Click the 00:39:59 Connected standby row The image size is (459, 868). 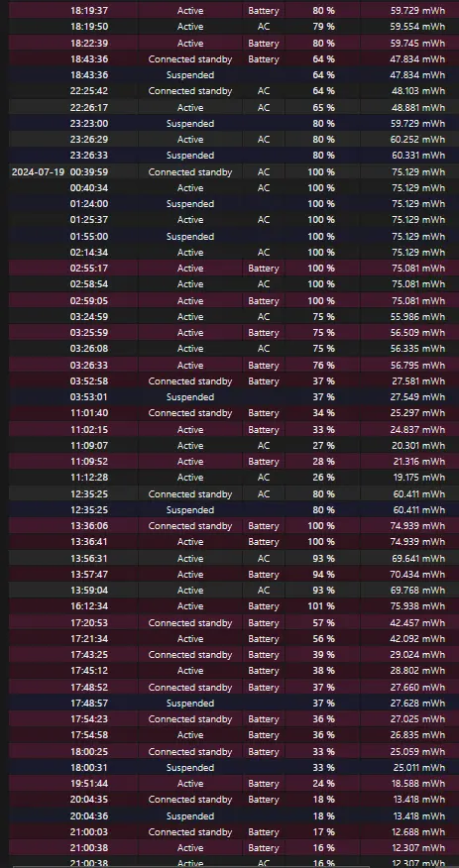[234, 172]
